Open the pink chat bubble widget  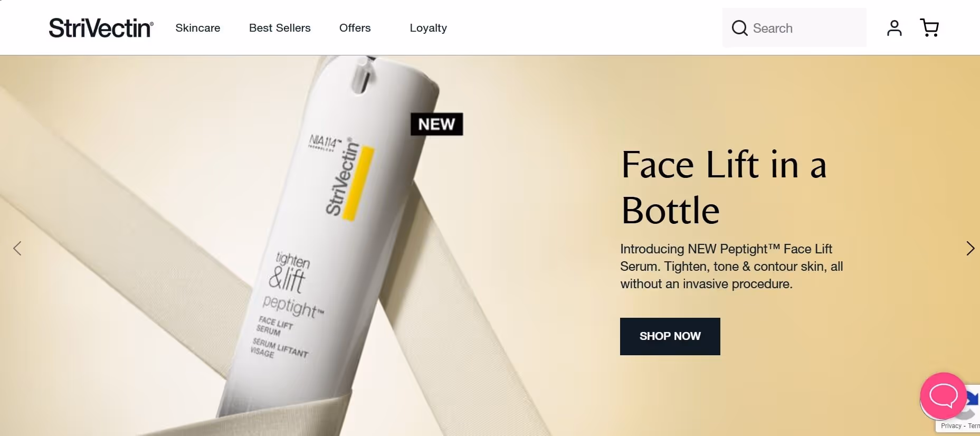pos(944,396)
